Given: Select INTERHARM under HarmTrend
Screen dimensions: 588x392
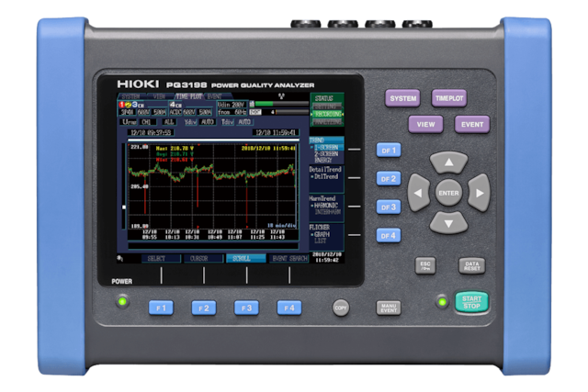Looking at the screenshot, I should pyautogui.click(x=328, y=212).
